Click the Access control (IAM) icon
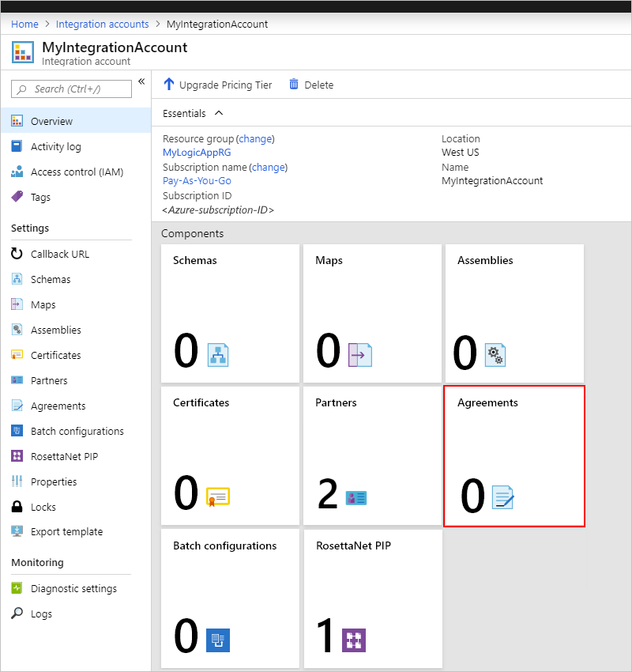 coord(17,172)
